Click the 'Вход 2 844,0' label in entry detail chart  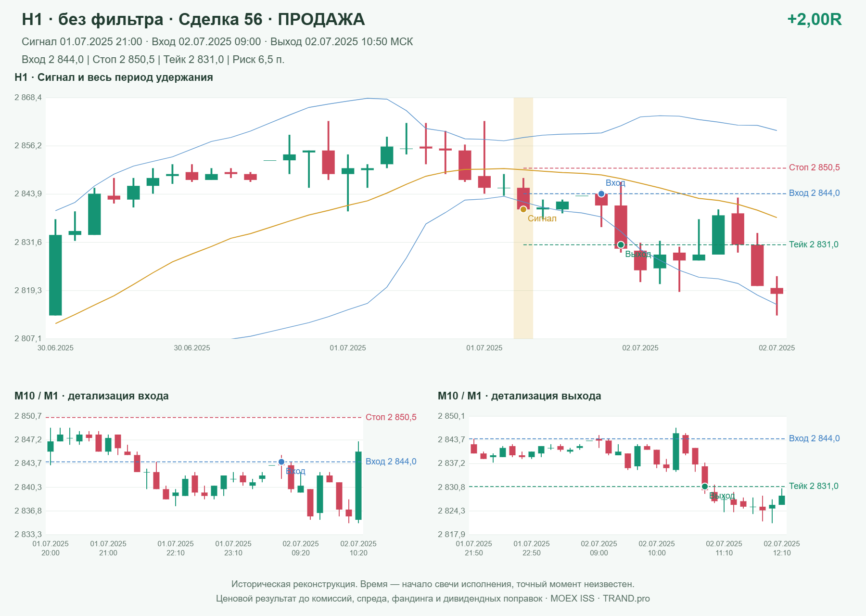pyautogui.click(x=391, y=462)
